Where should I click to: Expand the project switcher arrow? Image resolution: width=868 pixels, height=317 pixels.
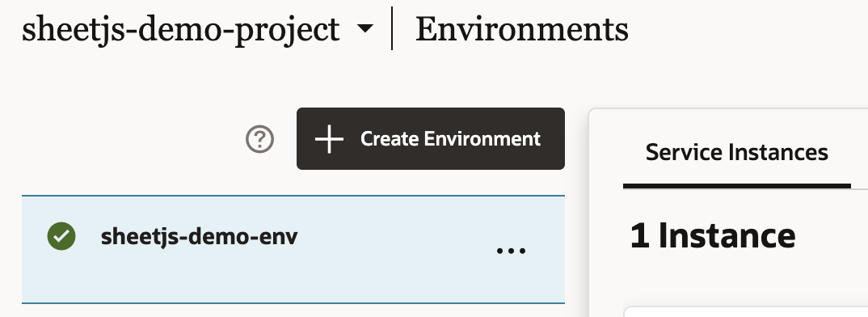tap(364, 29)
